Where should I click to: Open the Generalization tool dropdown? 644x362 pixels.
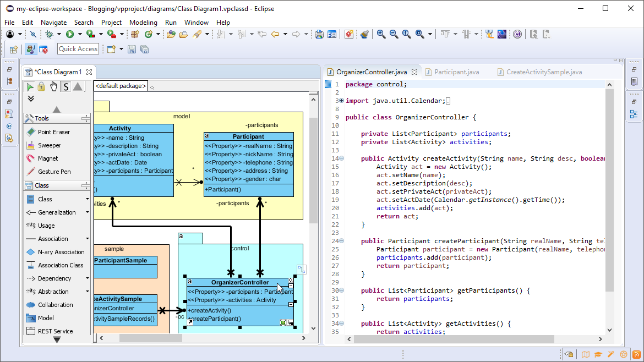(x=88, y=212)
